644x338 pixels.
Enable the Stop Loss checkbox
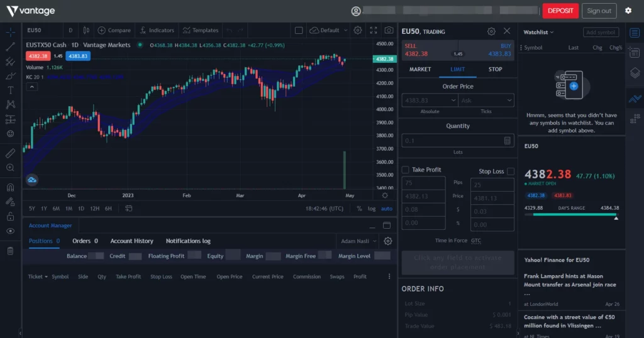(510, 171)
